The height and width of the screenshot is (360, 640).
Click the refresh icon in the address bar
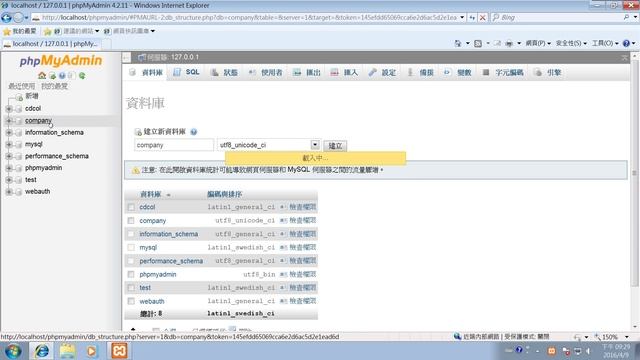coord(472,18)
